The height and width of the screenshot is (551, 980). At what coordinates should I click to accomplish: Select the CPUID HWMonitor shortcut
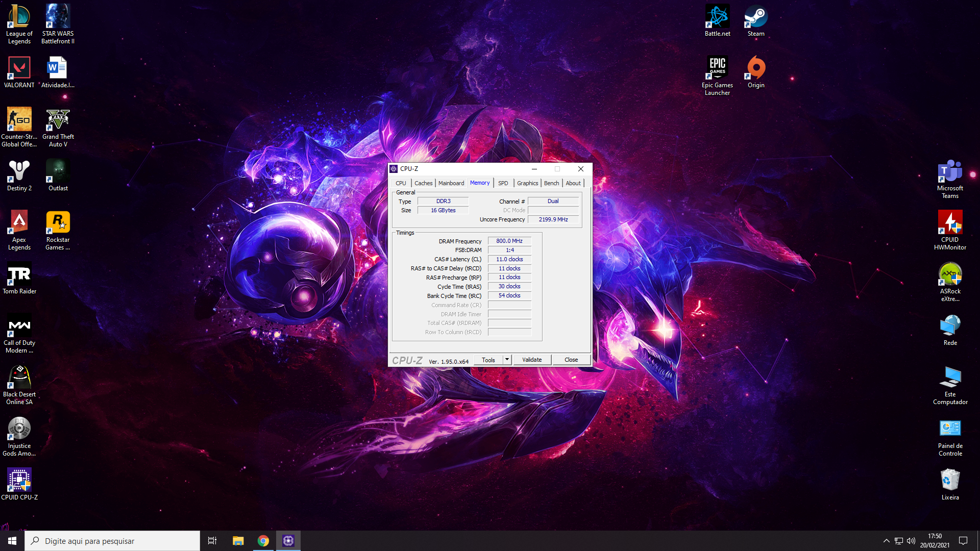pos(950,230)
